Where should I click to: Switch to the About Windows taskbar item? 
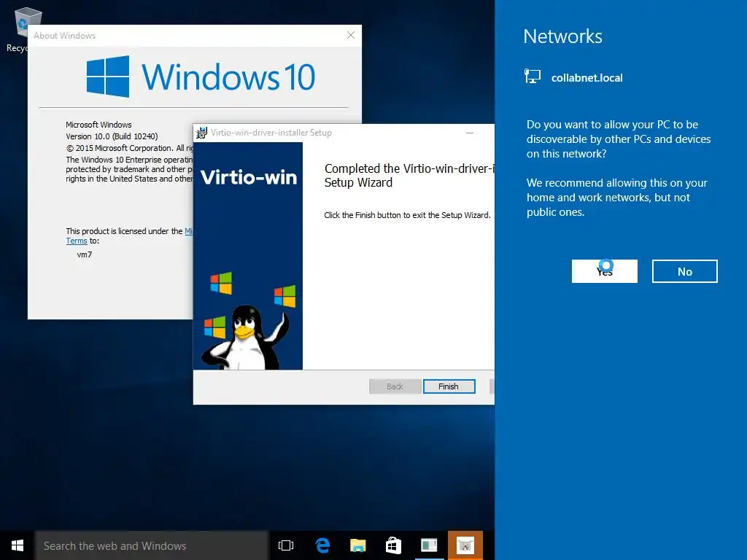point(429,545)
